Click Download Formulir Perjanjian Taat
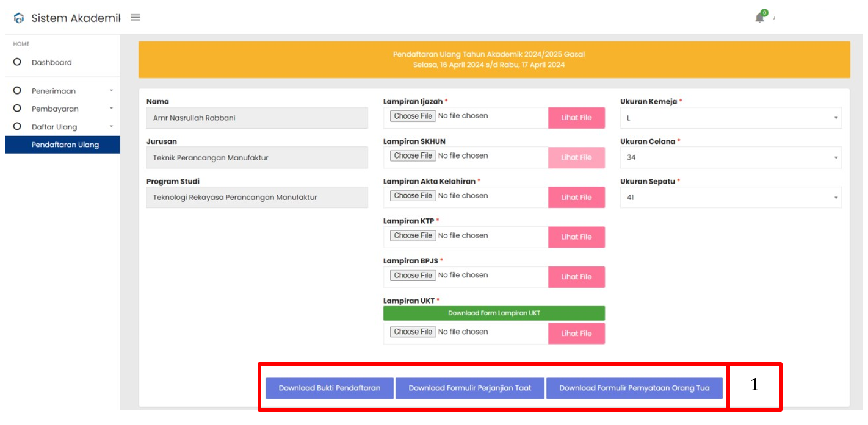 point(469,388)
